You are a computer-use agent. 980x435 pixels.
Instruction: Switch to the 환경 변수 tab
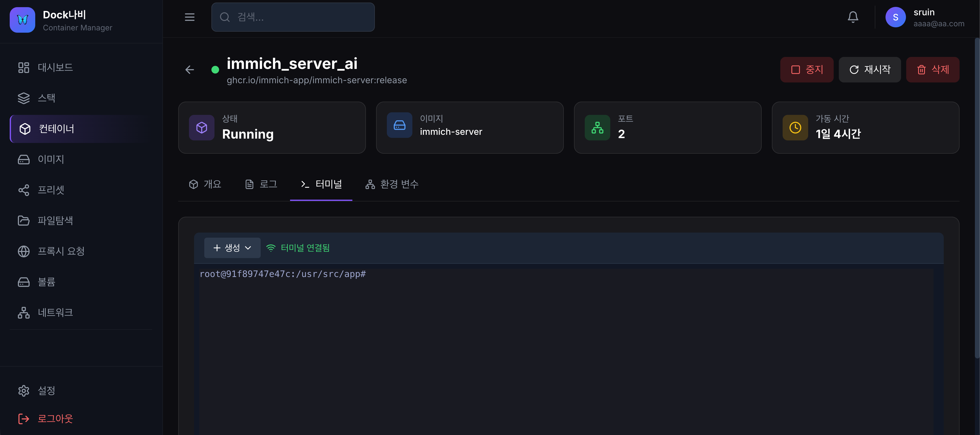click(392, 184)
